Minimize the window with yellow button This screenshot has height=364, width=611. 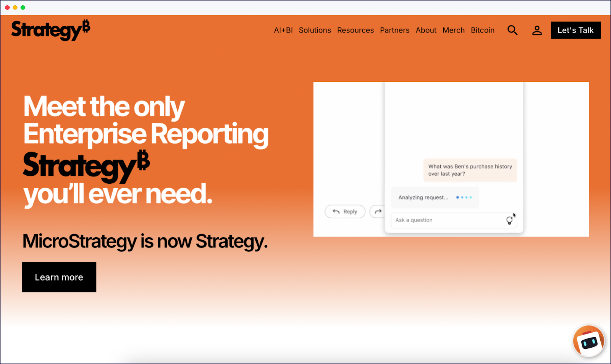15,8
